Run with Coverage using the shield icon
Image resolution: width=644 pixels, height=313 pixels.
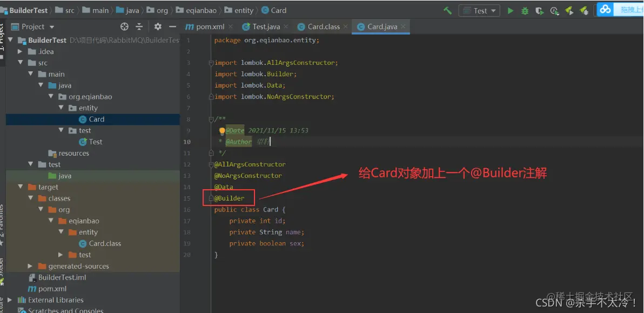[539, 11]
